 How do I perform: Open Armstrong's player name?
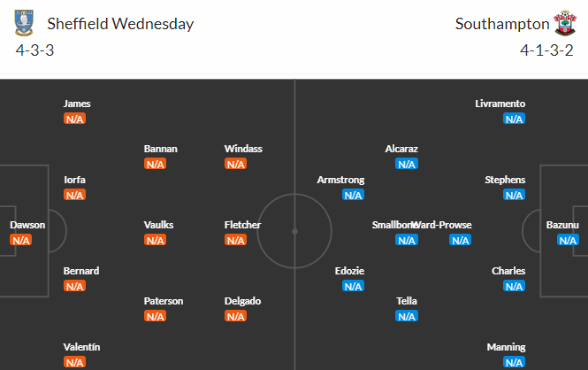[x=340, y=180]
